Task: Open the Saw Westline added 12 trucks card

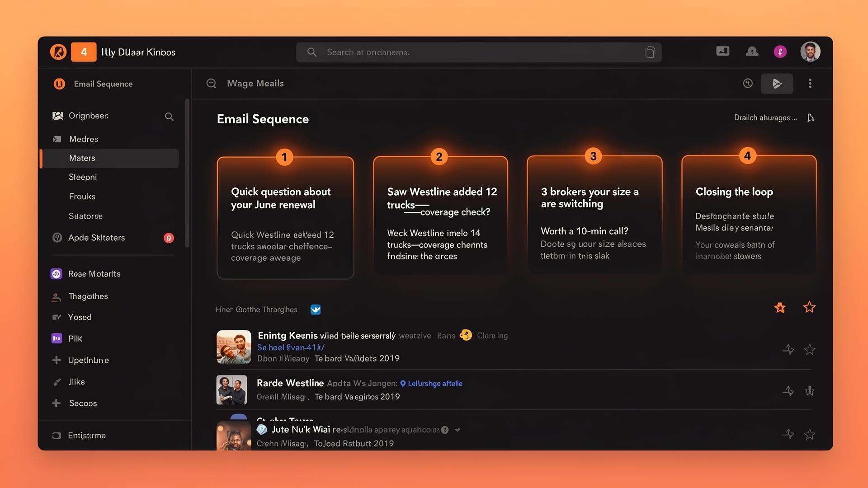Action: pyautogui.click(x=440, y=215)
